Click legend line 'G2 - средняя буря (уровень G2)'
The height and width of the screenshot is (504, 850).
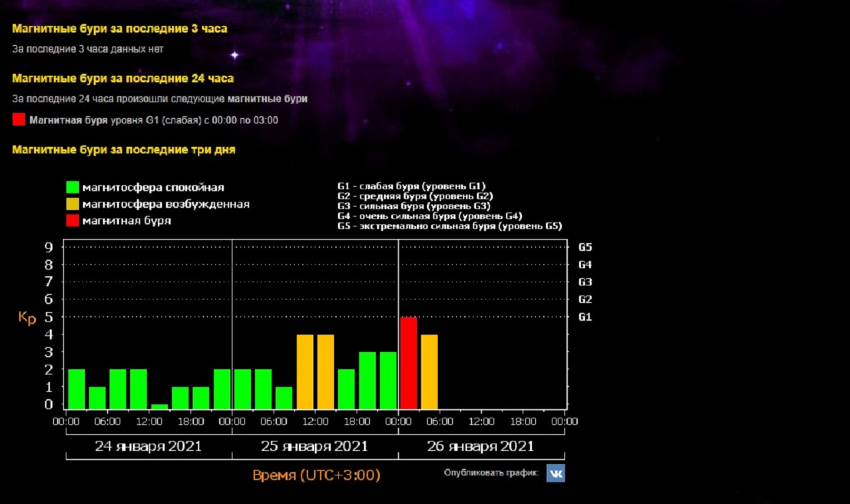coord(415,196)
